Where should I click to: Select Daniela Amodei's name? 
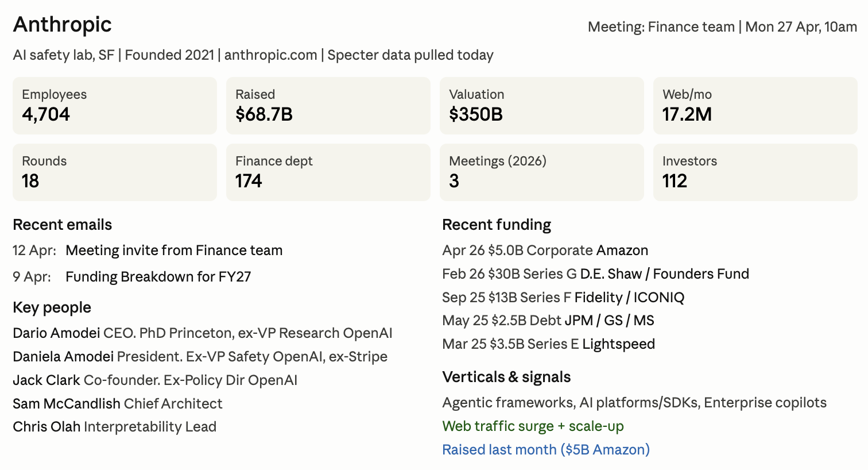click(63, 357)
